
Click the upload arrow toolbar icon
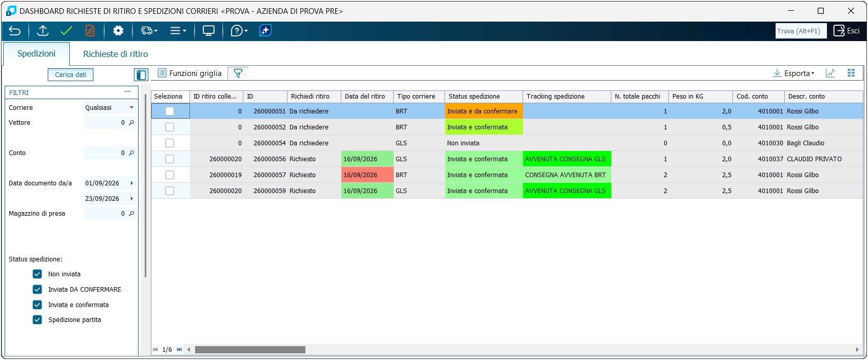click(43, 31)
